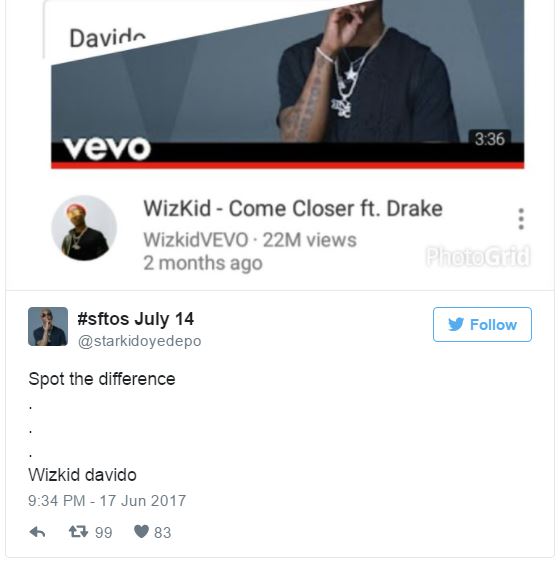Click the WizkidVEVO channel avatar
Screen dimensions: 560x562
[x=84, y=228]
